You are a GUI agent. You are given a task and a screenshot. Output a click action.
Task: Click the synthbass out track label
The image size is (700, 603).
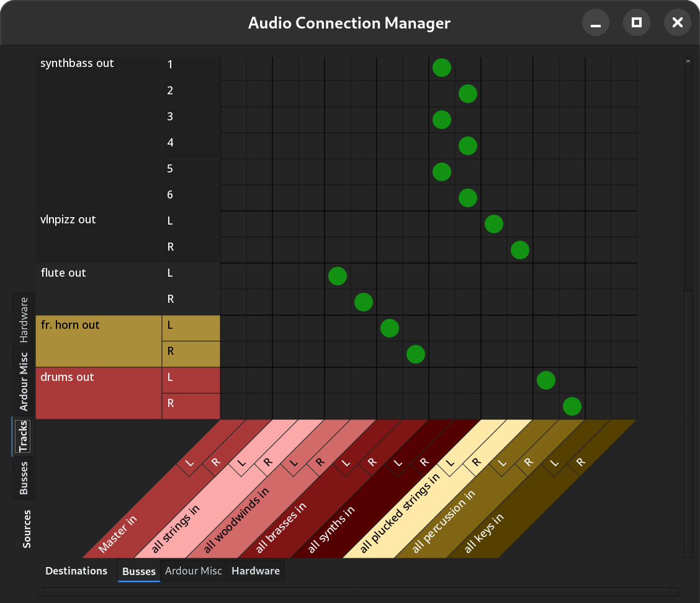77,63
